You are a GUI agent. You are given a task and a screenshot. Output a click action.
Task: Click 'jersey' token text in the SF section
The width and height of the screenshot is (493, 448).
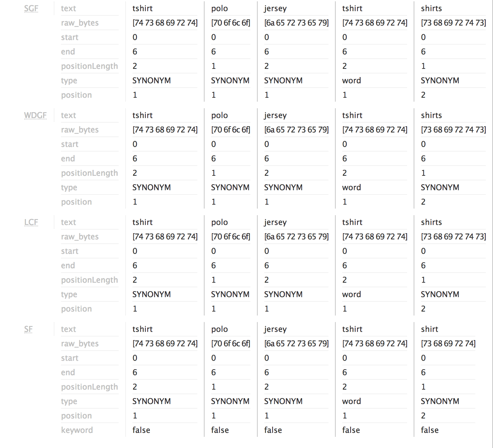coord(275,329)
